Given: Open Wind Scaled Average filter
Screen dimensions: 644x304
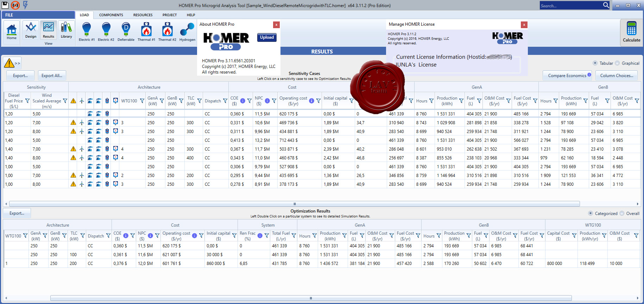Looking at the screenshot, I should coord(65,101).
